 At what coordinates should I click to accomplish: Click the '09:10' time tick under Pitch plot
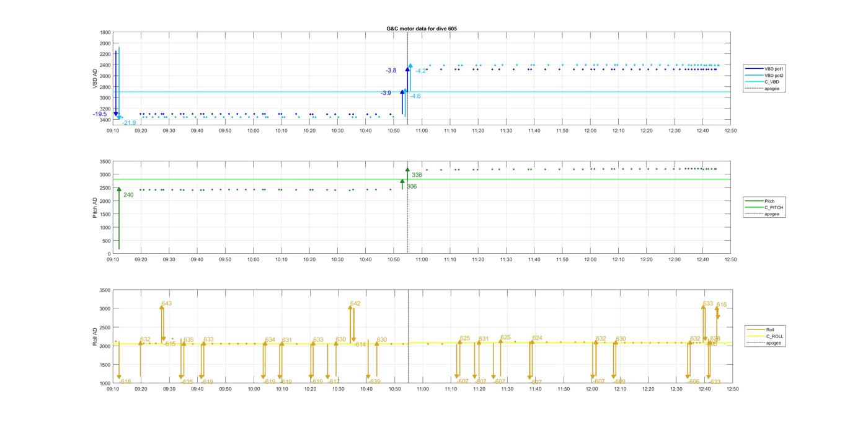pyautogui.click(x=113, y=260)
